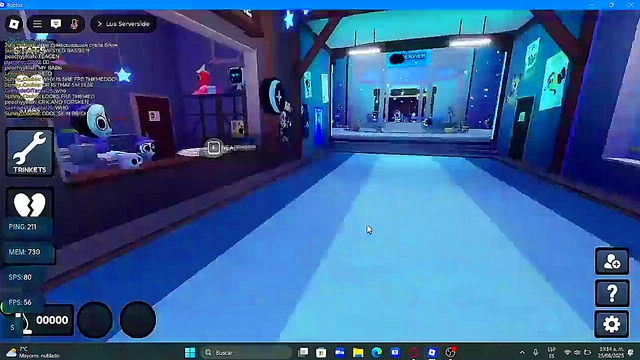This screenshot has width=640, height=360.
Task: Expand hidden system tray icons
Action: tap(522, 353)
